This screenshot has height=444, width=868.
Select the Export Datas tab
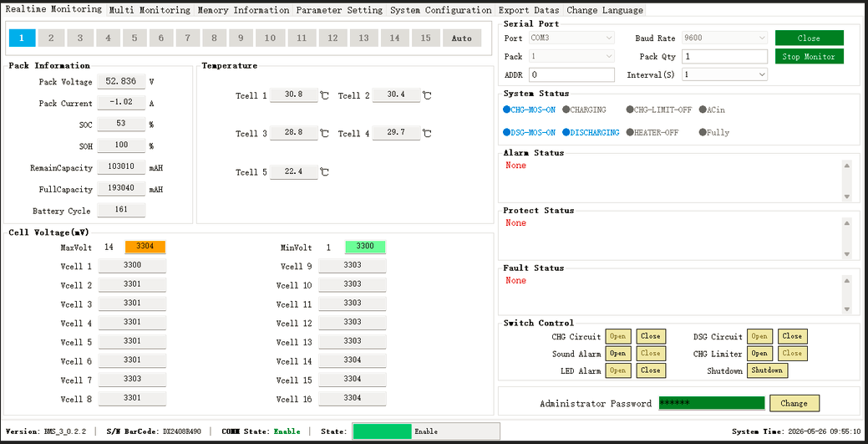pyautogui.click(x=529, y=10)
